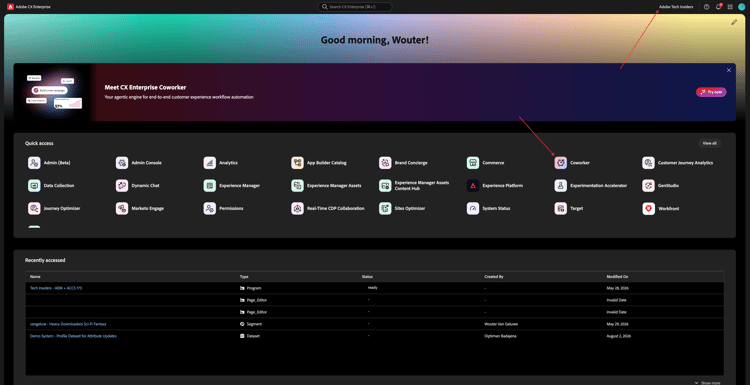Open the notifications bell
This screenshot has width=750, height=385.
pos(718,7)
